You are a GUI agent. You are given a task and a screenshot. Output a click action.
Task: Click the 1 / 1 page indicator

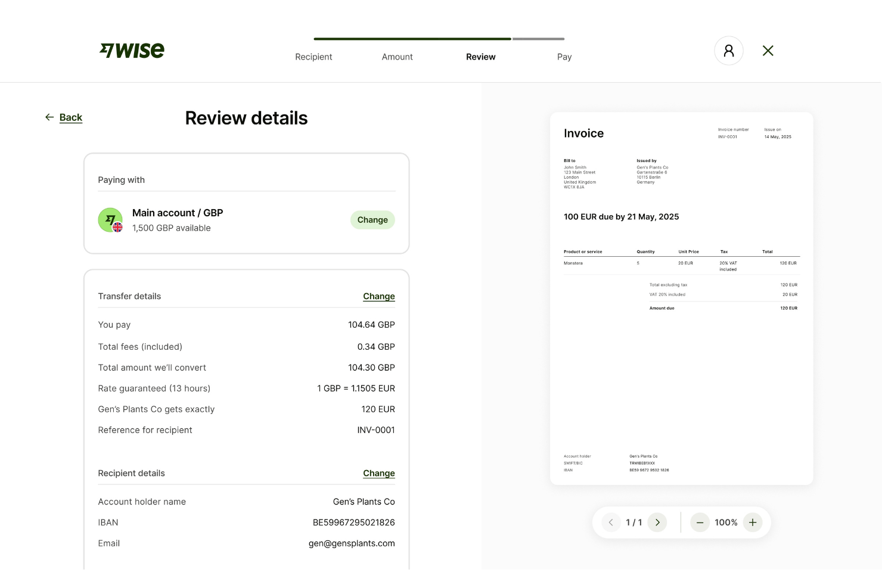[634, 522]
